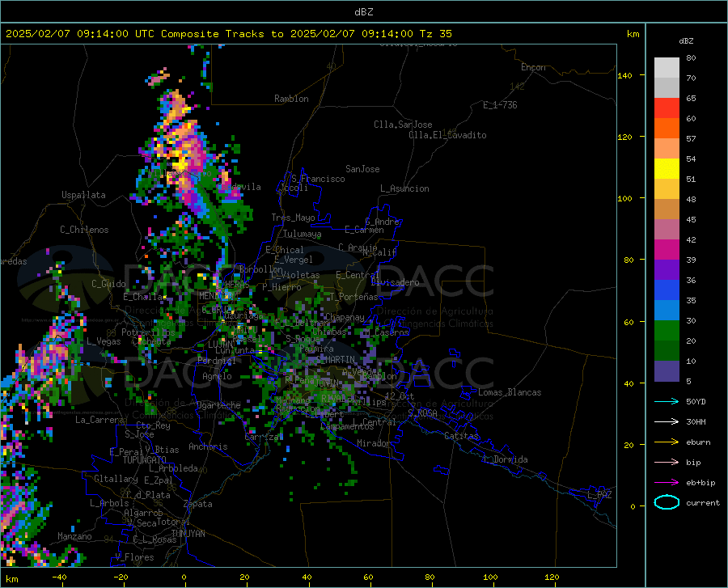Click the 'C_Guido' place label

point(108,284)
